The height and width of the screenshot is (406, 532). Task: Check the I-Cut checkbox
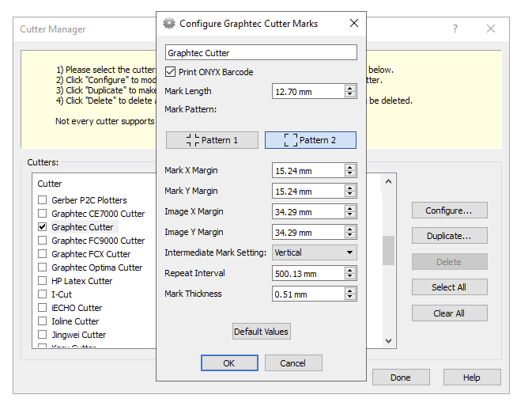coord(43,294)
